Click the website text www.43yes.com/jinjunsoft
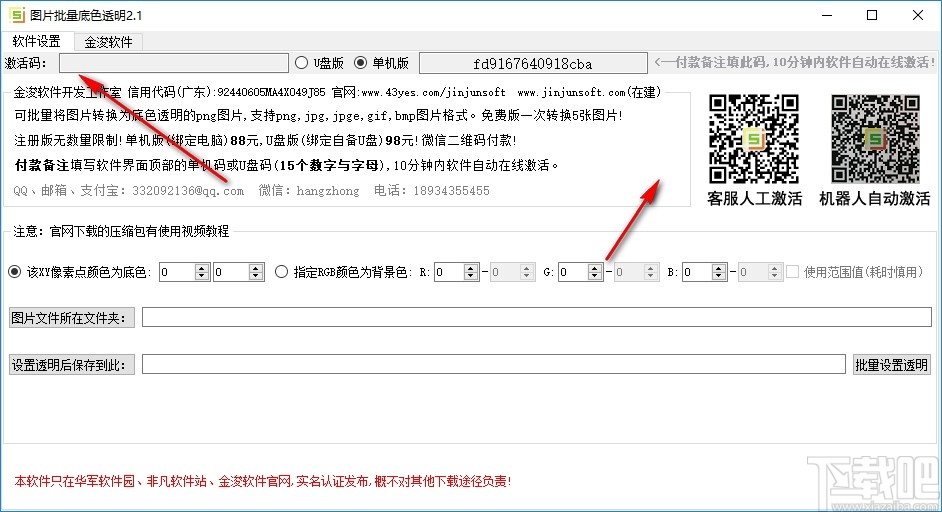The height and width of the screenshot is (512, 942). (433, 93)
